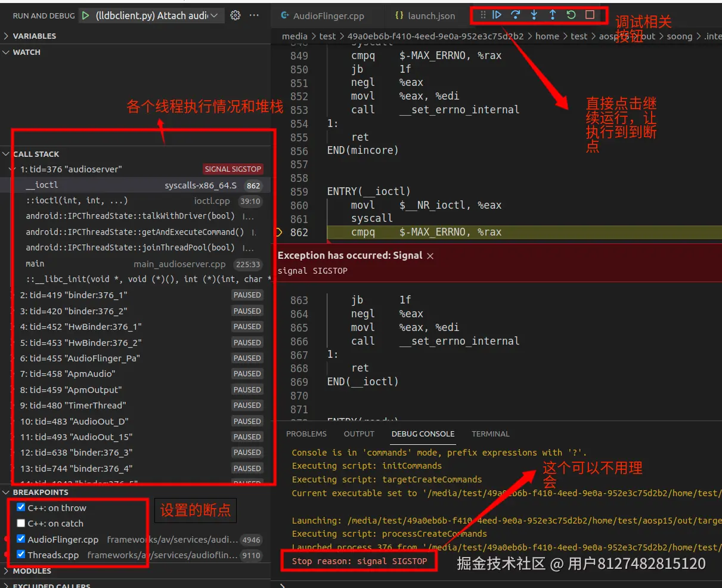
Task: Switch to the launch.json editor tab
Action: pyautogui.click(x=425, y=16)
